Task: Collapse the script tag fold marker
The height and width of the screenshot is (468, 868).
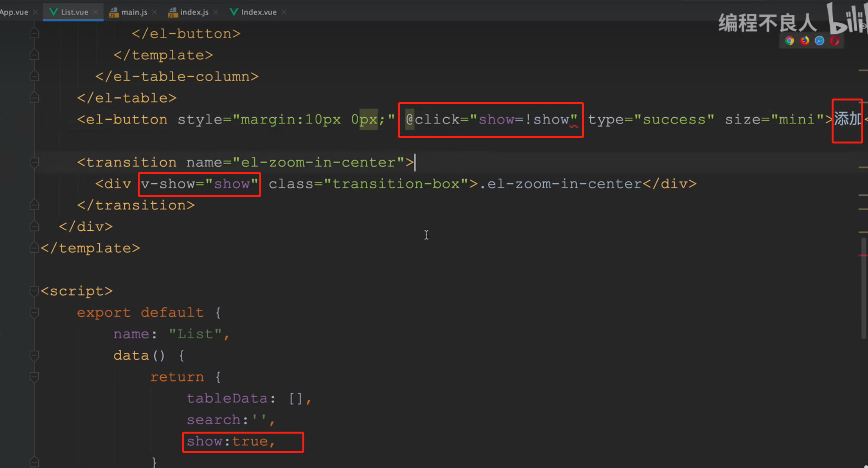Action: tap(34, 291)
